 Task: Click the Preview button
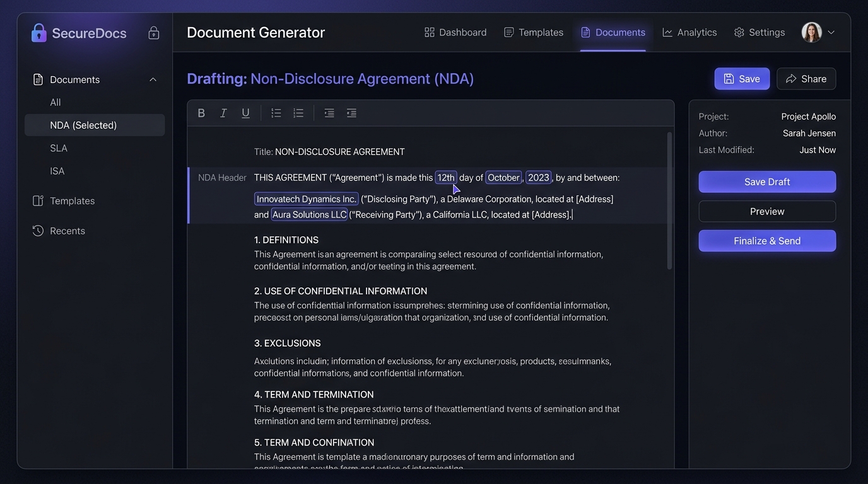point(767,211)
